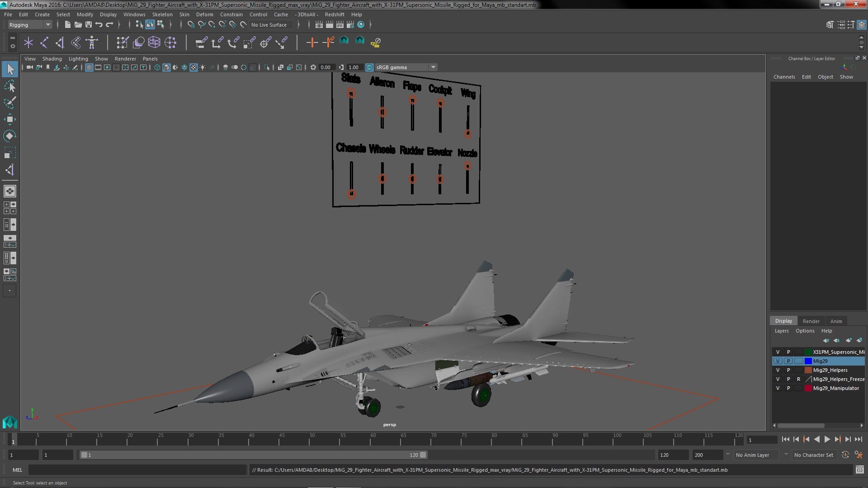Click the play forwards button
Screen dimensions: 868x488
point(827,439)
